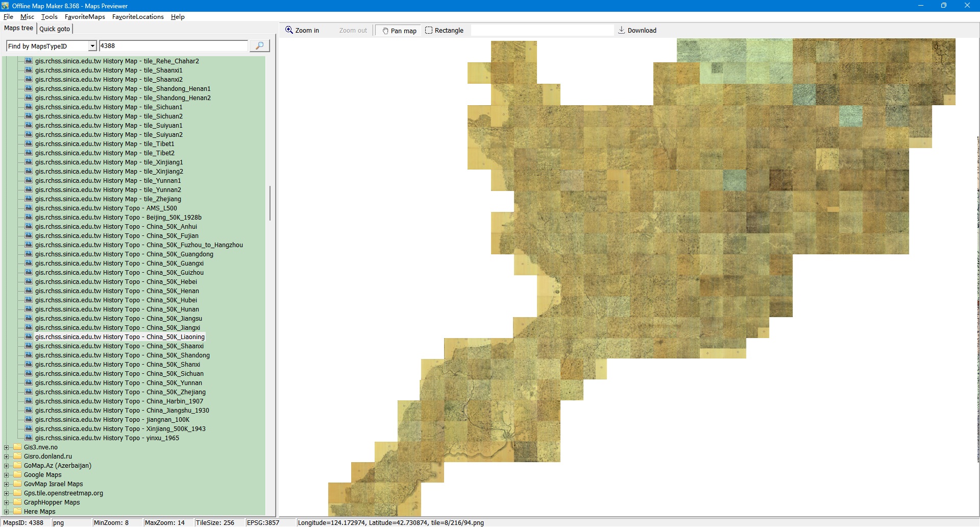The height and width of the screenshot is (527, 980).
Task: Activate the Rectangle selection tool
Action: click(444, 31)
